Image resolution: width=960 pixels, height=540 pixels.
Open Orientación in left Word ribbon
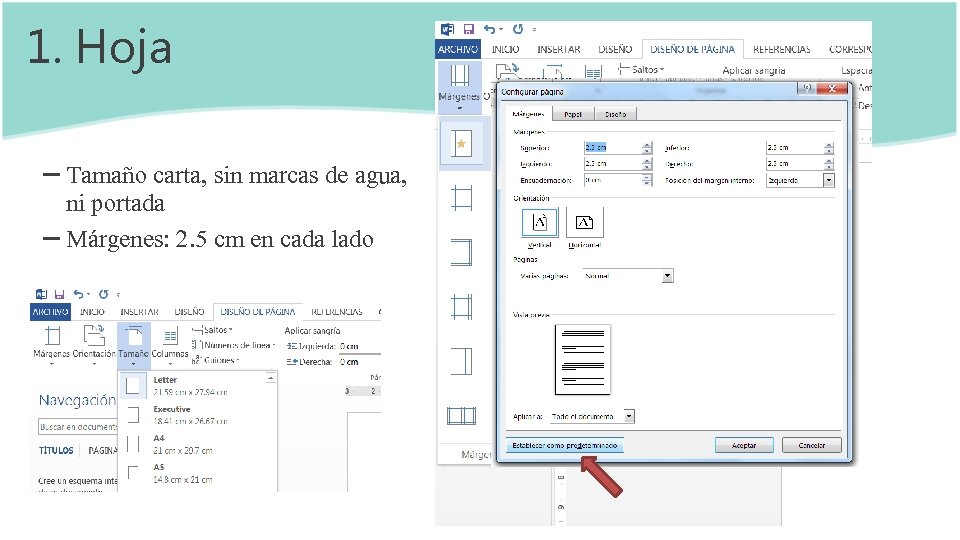[x=94, y=345]
